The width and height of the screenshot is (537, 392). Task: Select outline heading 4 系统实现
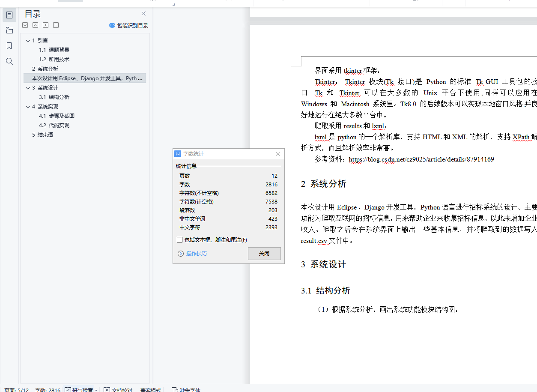point(45,107)
